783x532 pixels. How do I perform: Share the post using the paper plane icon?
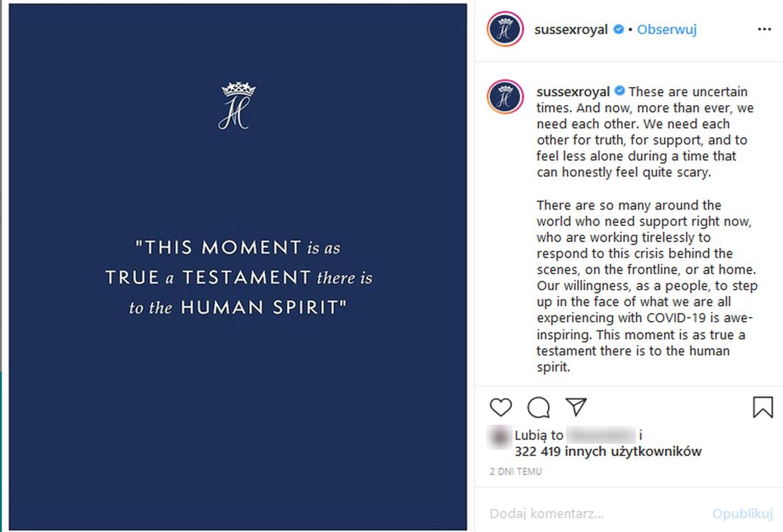(x=576, y=407)
